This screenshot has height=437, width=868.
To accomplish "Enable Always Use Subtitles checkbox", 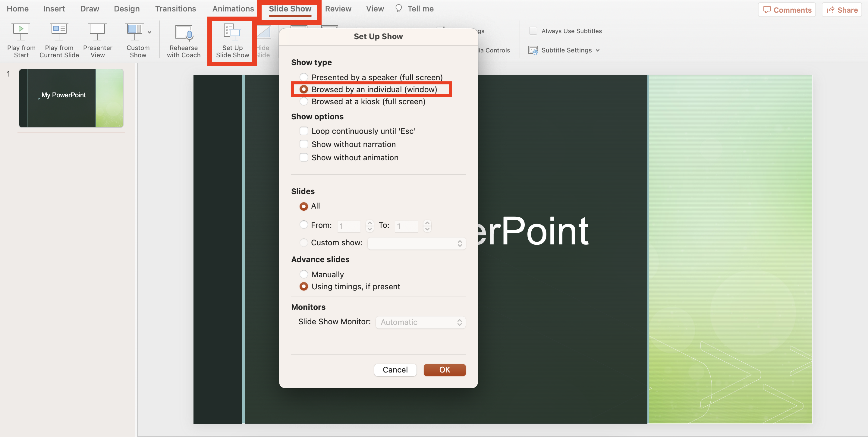I will tap(533, 31).
